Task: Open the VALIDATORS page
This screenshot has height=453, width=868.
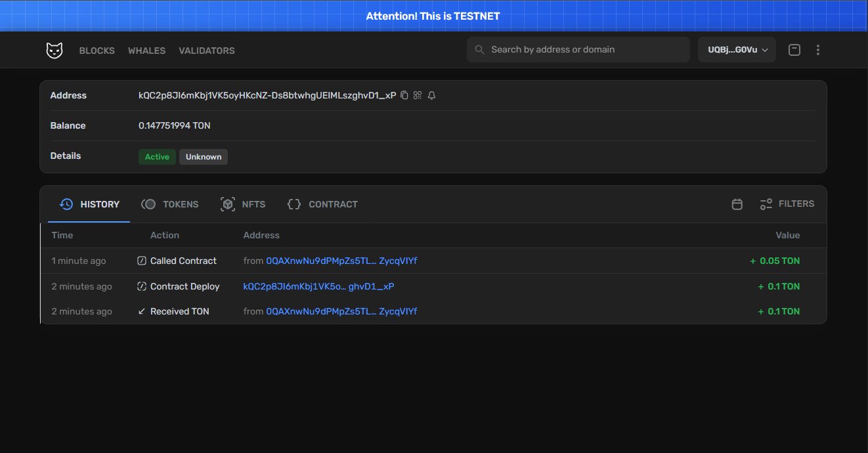Action: pos(207,51)
